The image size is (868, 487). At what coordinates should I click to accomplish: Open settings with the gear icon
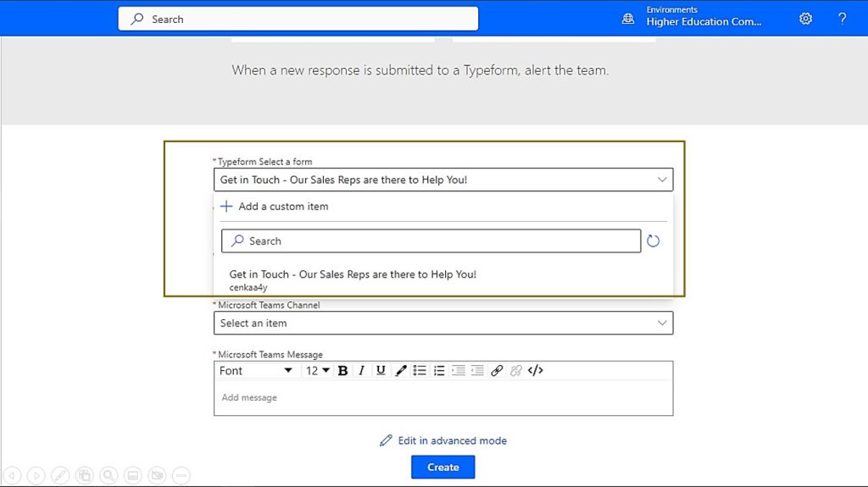[x=805, y=19]
